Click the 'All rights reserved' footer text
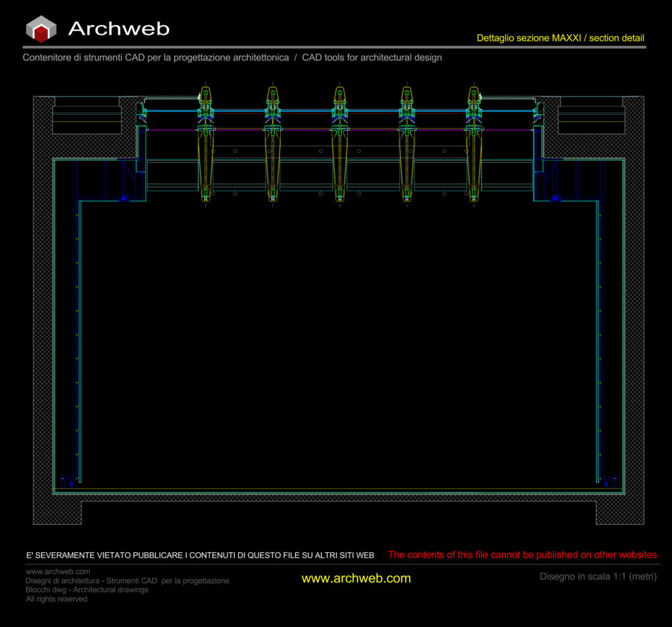The height and width of the screenshot is (627, 672). click(56, 599)
